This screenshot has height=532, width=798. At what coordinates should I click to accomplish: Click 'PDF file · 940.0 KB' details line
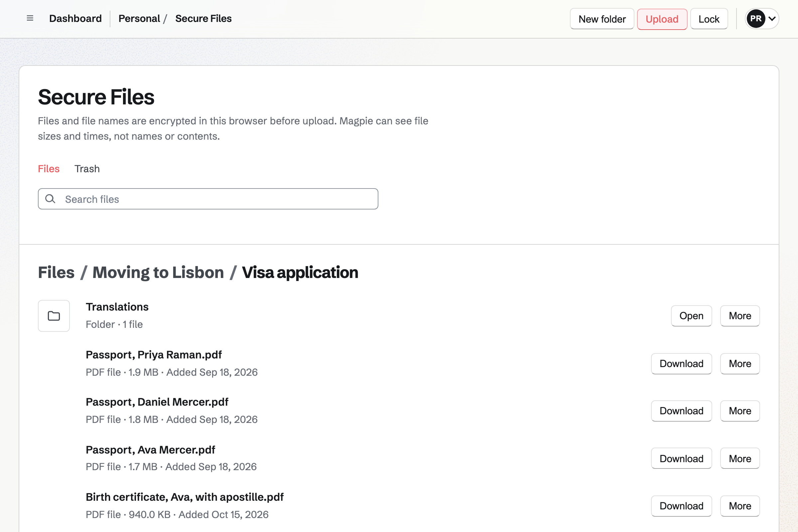177,514
